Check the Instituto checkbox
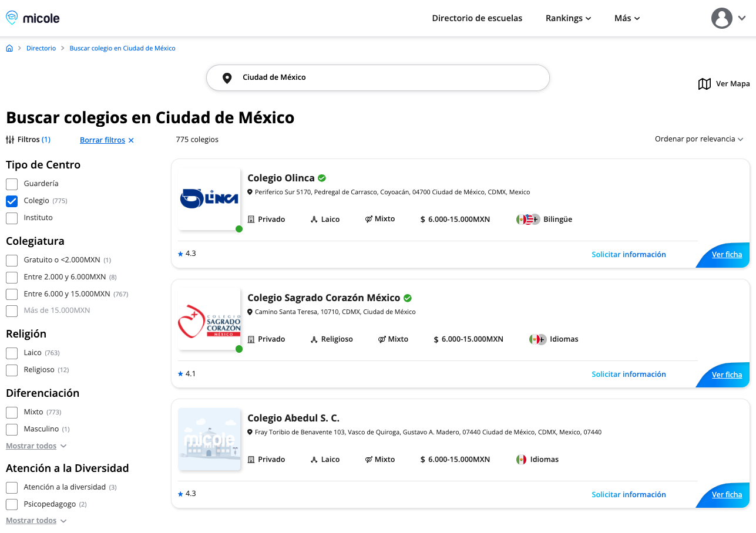Viewport: 756px width, 533px height. point(12,218)
